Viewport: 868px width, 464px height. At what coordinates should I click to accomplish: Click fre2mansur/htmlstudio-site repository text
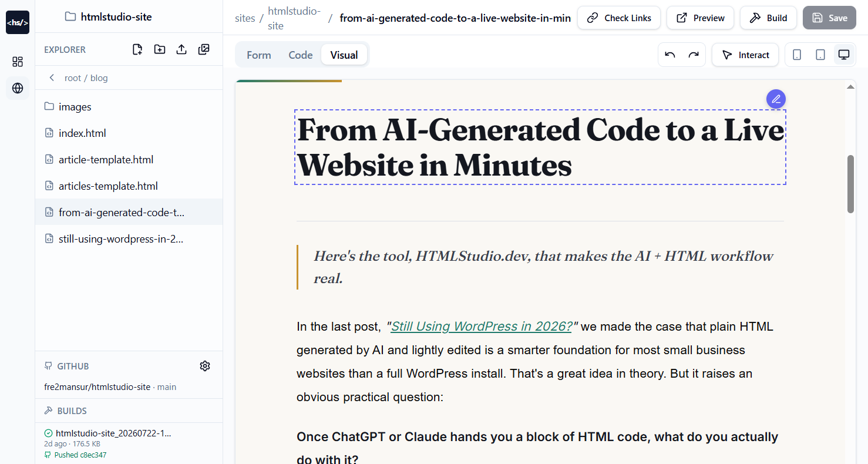coord(97,387)
